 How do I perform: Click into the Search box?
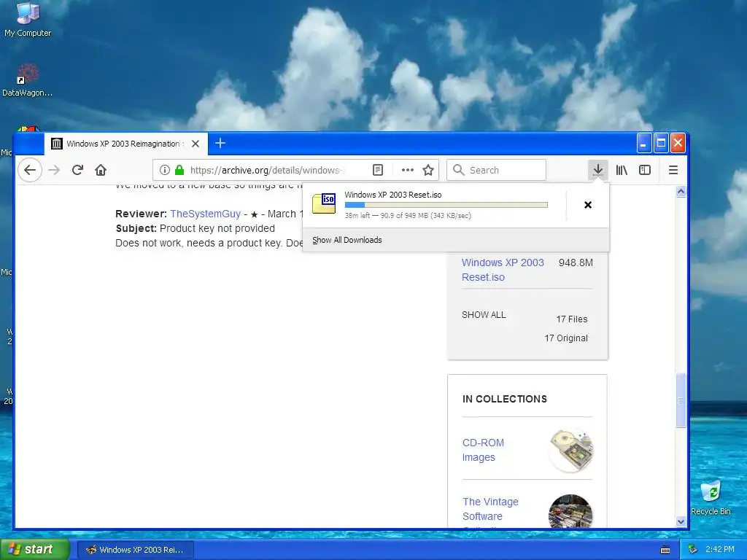point(496,170)
